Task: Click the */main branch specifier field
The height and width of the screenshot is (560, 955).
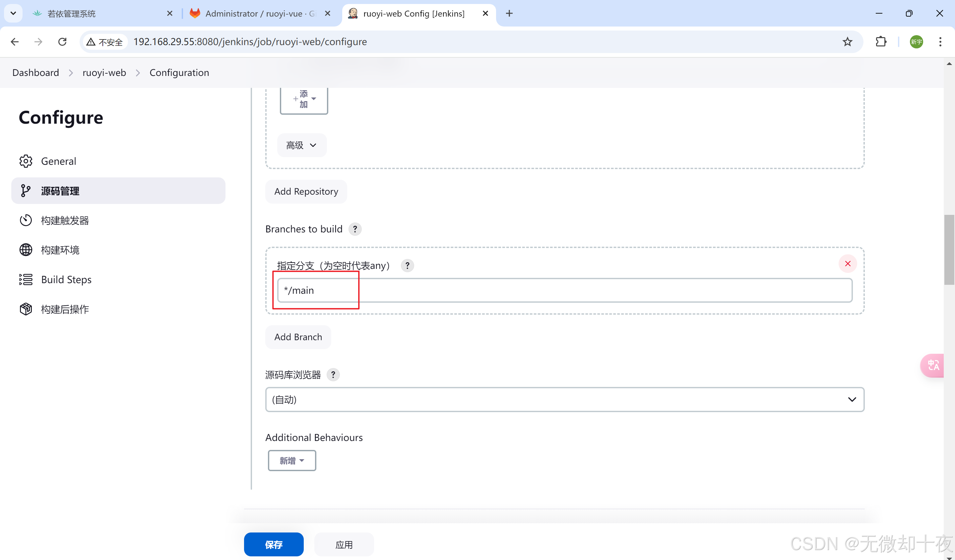Action: click(564, 290)
